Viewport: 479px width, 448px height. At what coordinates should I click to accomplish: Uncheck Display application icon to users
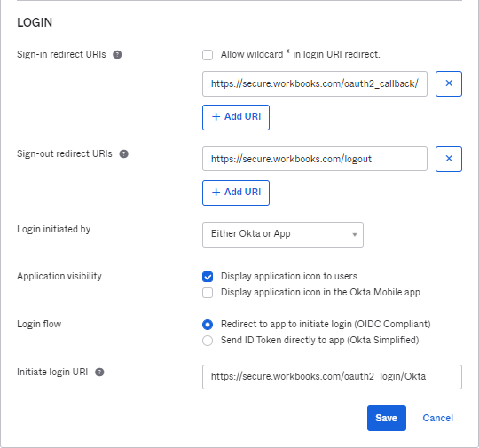[x=208, y=277]
